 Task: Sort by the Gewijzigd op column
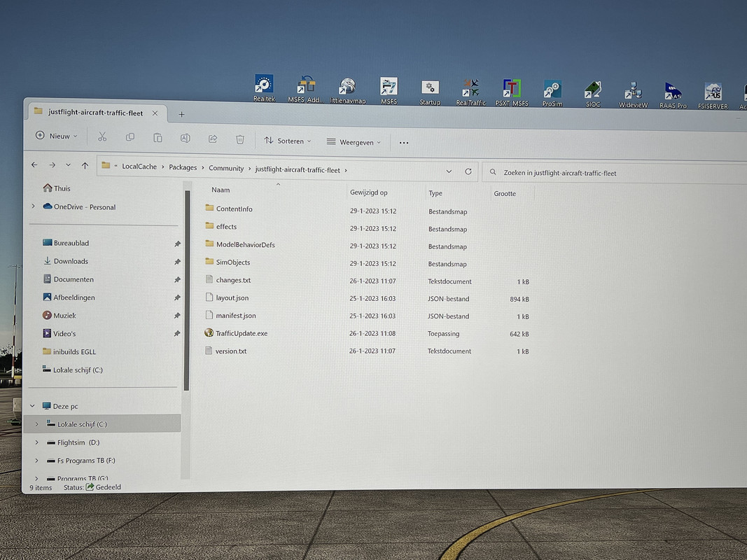369,192
